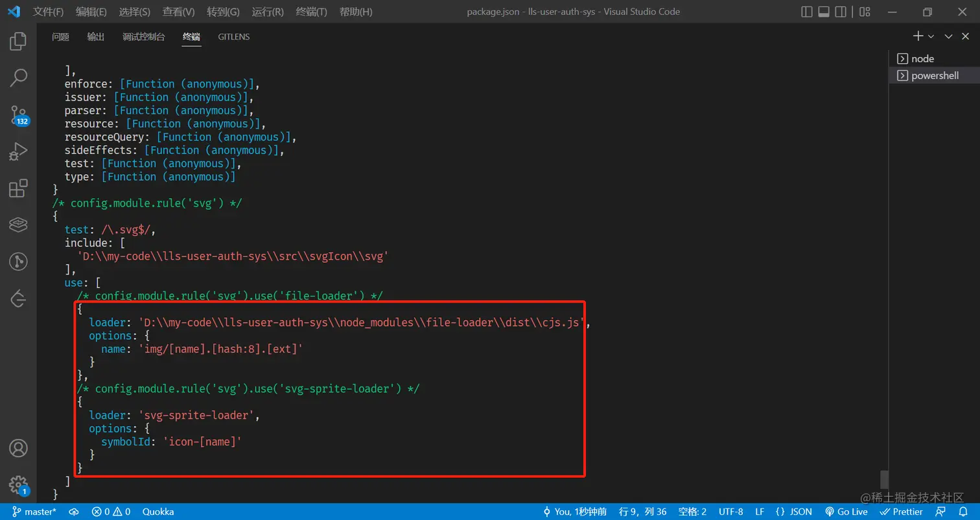This screenshot has width=980, height=520.
Task: Open the GitLens inspect icon above Accounts
Action: [18, 299]
